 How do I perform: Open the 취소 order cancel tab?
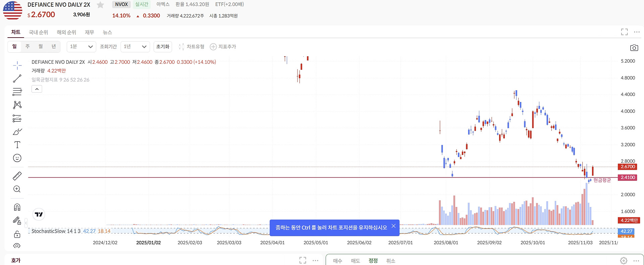(391, 261)
